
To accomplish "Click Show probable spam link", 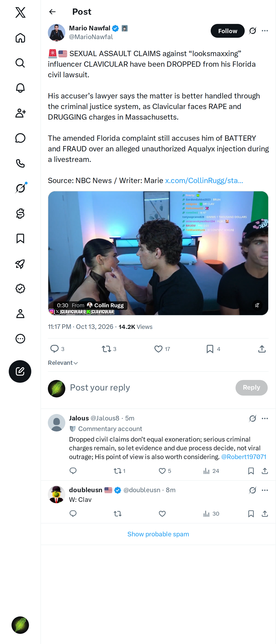I will point(158,534).
